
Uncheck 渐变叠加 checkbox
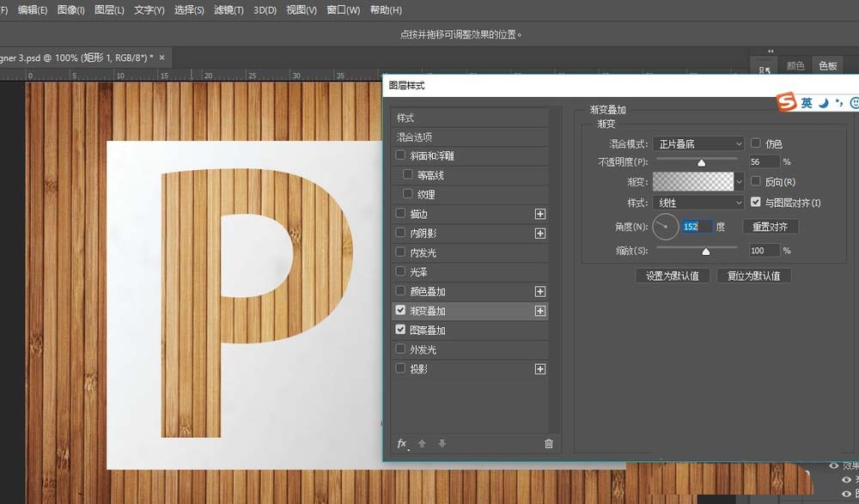(x=400, y=310)
